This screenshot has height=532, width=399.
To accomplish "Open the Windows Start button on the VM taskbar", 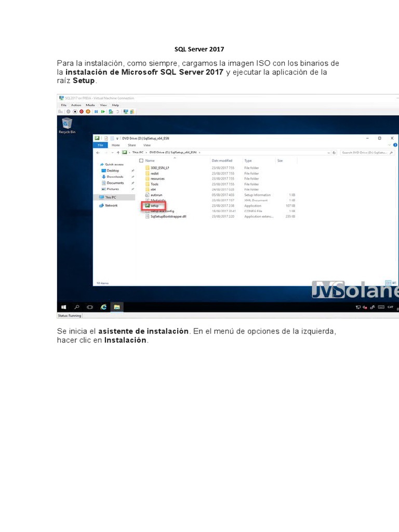I will click(63, 307).
